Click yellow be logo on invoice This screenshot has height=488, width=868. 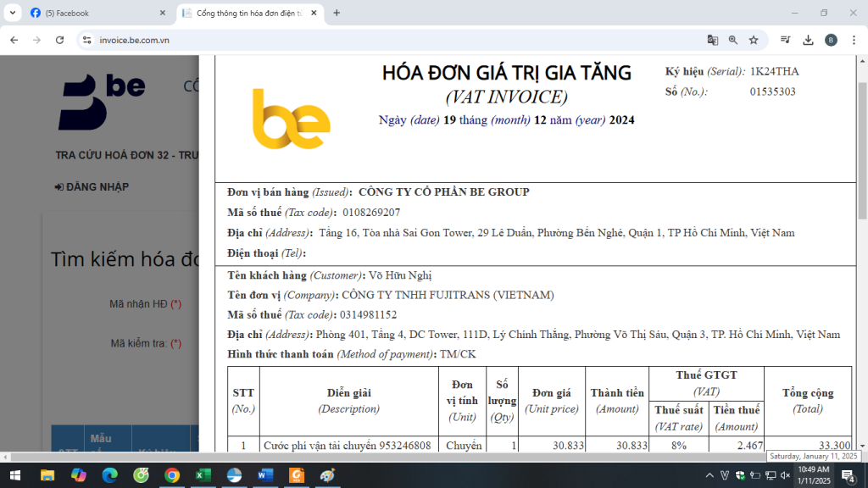coord(292,119)
